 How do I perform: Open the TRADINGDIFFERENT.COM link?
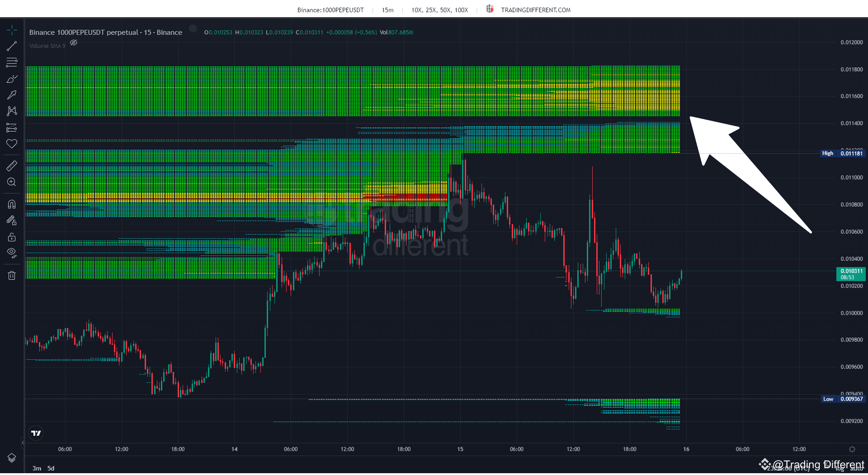pos(535,9)
